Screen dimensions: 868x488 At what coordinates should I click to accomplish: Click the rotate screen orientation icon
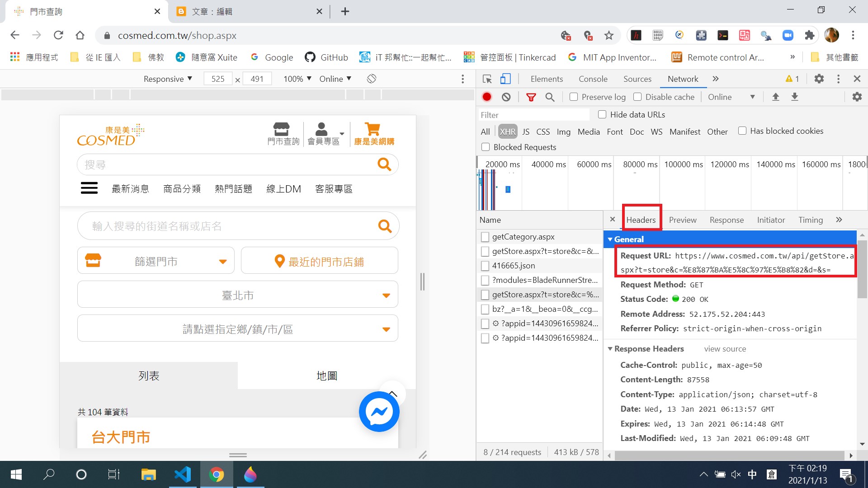click(371, 79)
